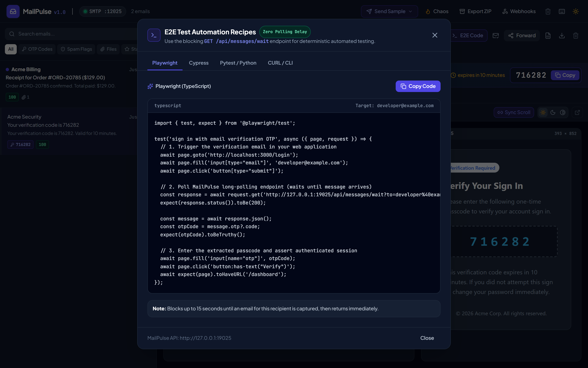Click the Close button in dialog footer
This screenshot has width=588, height=368.
coord(427,338)
